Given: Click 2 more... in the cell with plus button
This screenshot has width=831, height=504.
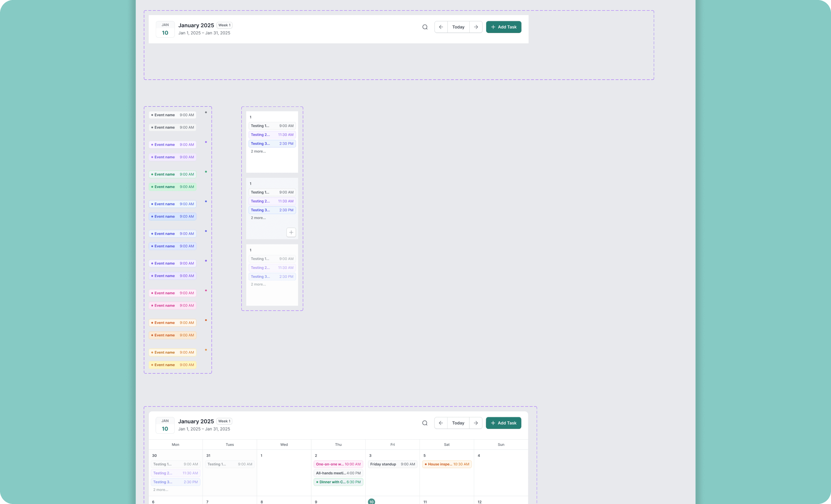Looking at the screenshot, I should (258, 218).
